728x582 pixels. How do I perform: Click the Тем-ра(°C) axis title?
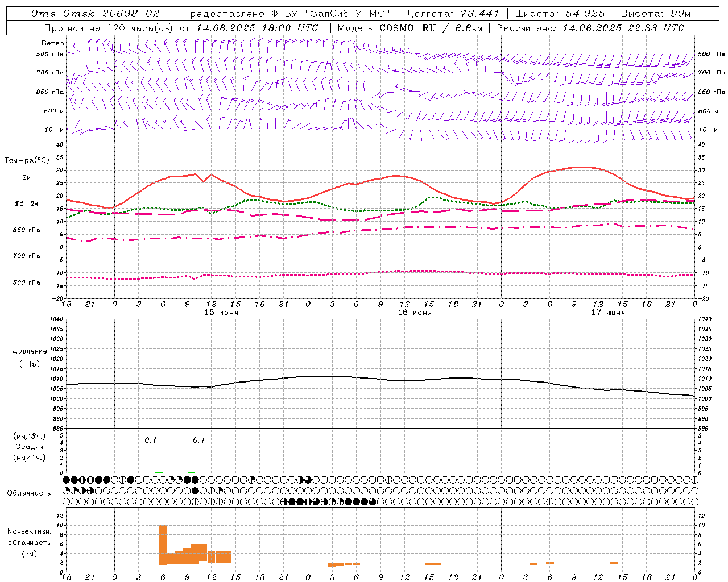(27, 161)
